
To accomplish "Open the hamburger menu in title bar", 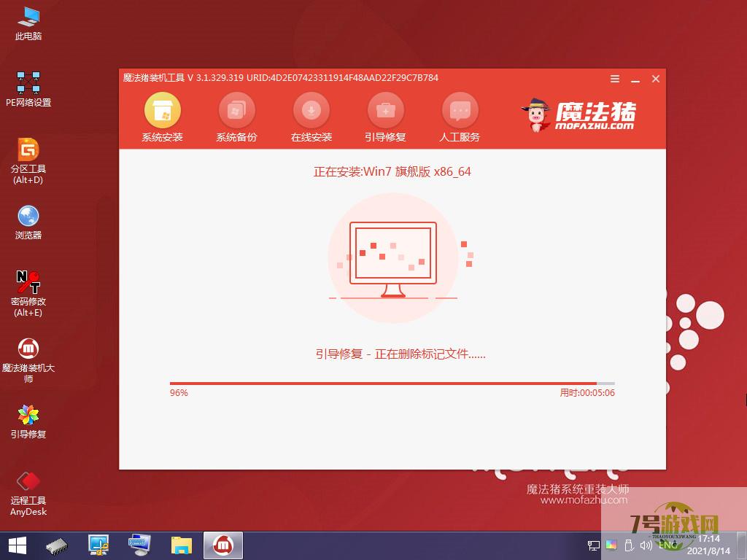I will tap(615, 79).
